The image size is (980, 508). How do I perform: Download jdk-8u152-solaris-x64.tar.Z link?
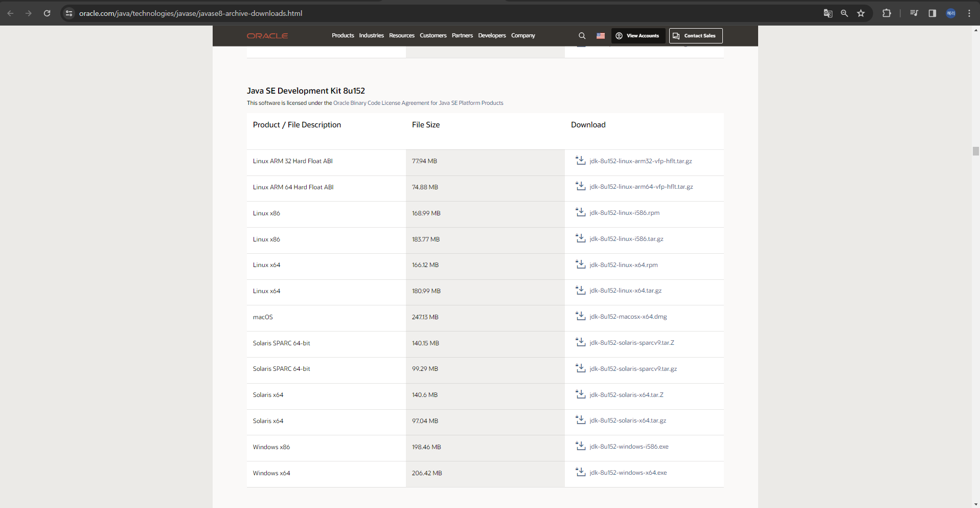point(626,395)
